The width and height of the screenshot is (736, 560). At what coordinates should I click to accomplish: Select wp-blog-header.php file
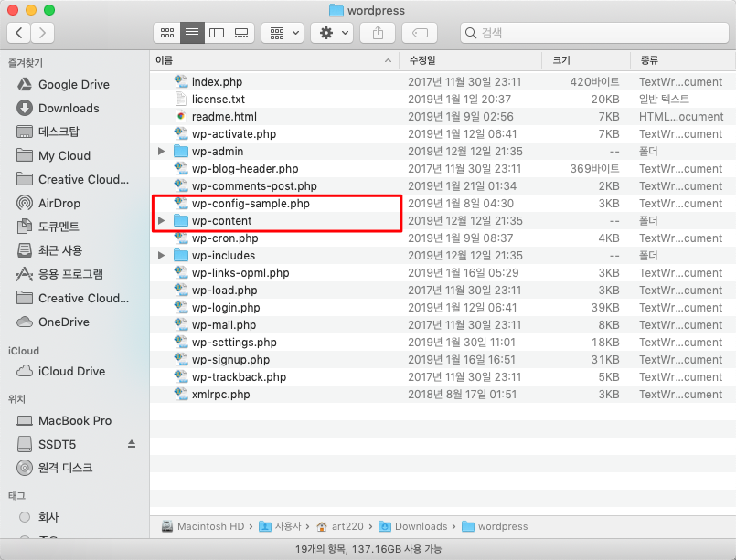click(x=244, y=169)
